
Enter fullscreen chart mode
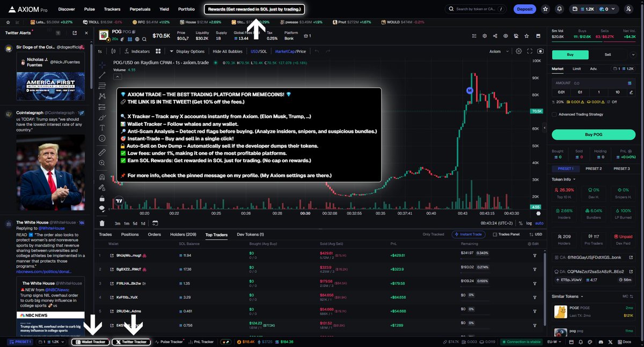coord(530,52)
